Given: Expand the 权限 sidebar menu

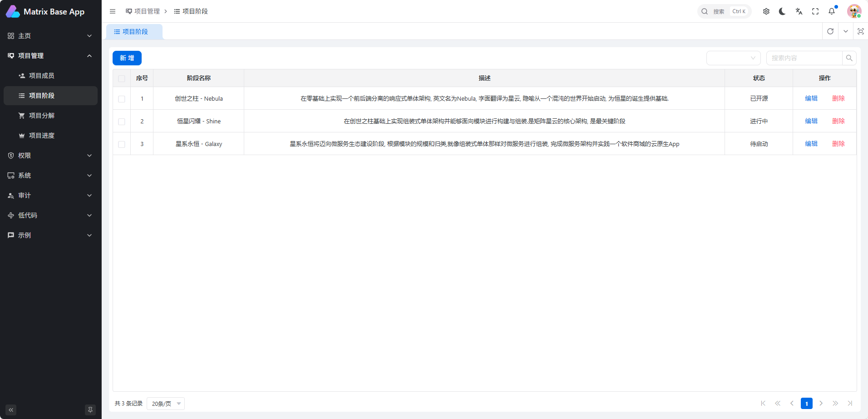Looking at the screenshot, I should coord(50,156).
